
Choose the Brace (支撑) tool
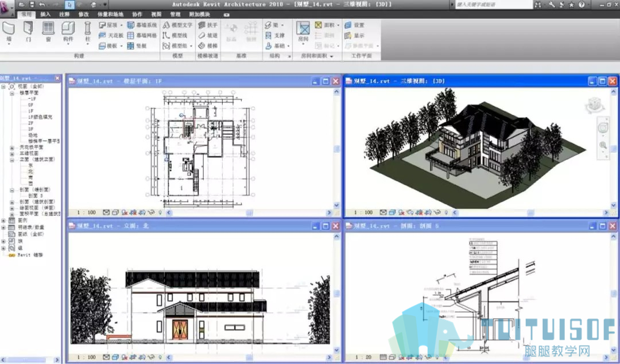[275, 35]
